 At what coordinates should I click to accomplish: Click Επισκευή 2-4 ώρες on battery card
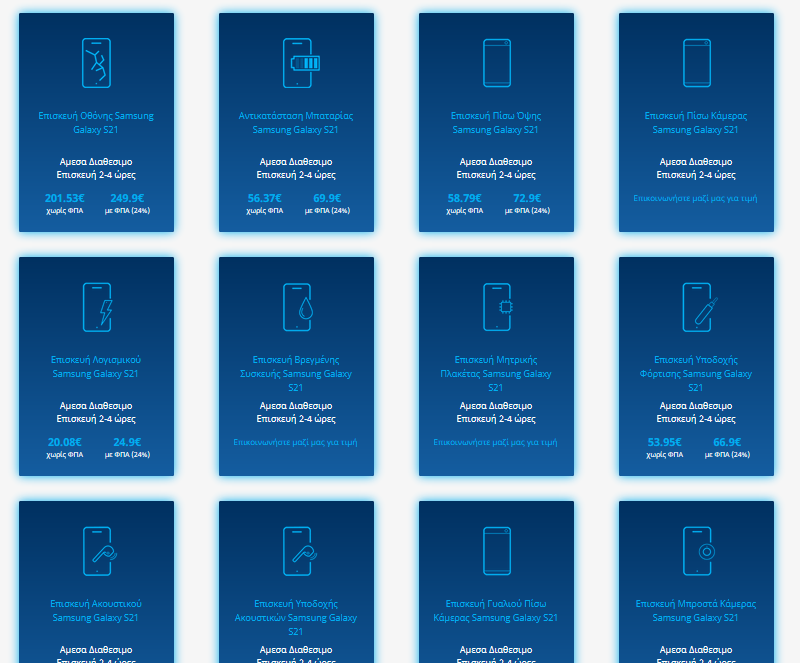tap(296, 175)
